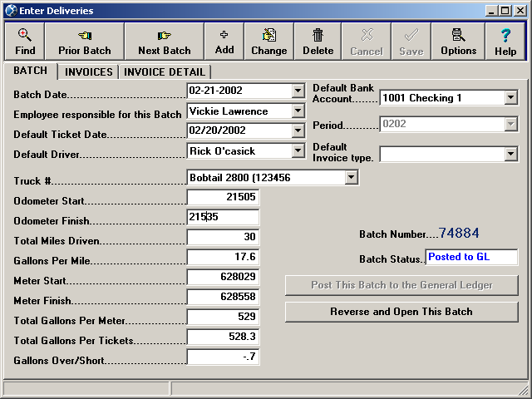Viewport: 532px width, 399px height.
Task: Expand the Batch Date dropdown
Action: [x=298, y=91]
